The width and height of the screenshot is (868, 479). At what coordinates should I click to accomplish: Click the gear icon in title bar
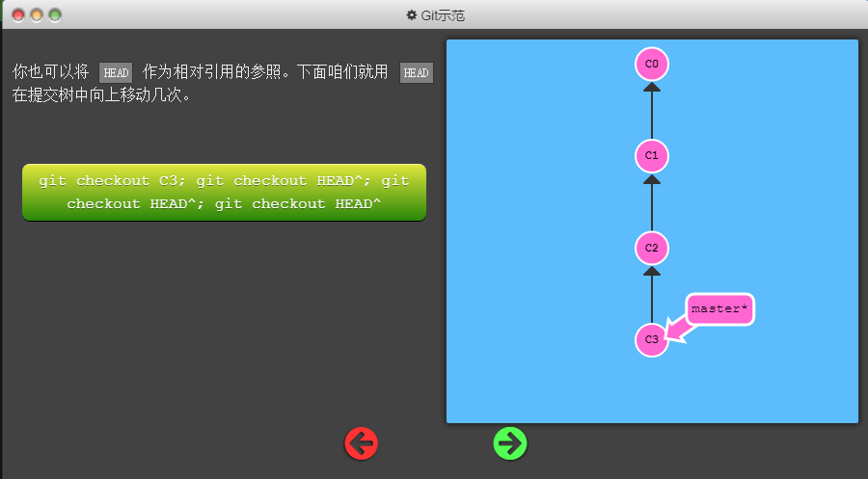point(411,14)
